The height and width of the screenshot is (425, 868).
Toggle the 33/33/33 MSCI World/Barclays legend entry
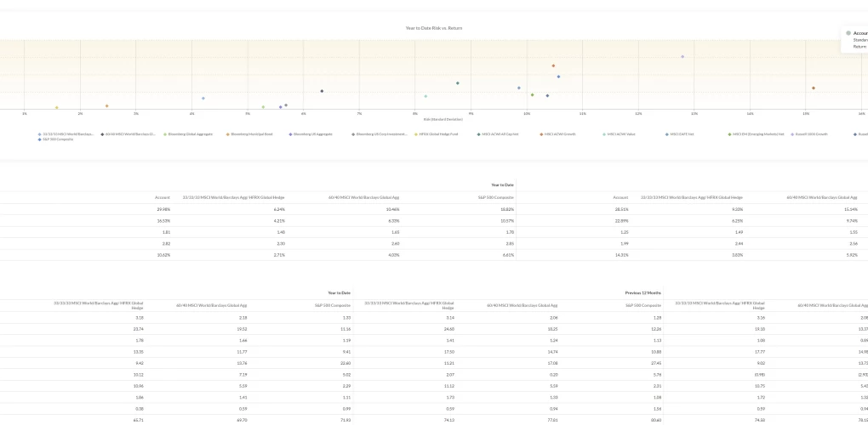pos(66,134)
